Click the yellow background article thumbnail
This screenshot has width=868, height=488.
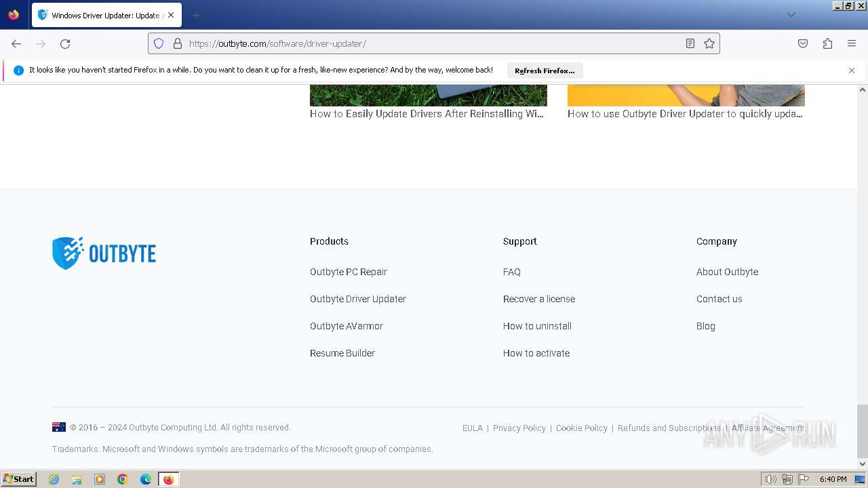coord(686,96)
